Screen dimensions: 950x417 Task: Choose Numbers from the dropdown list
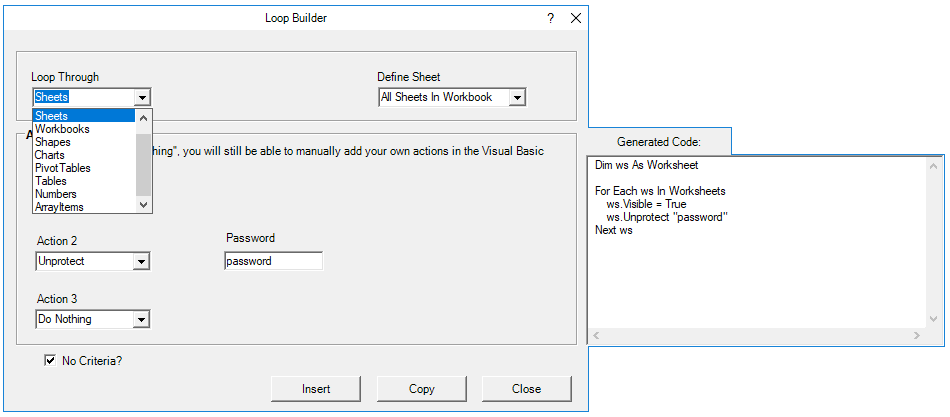[x=56, y=194]
